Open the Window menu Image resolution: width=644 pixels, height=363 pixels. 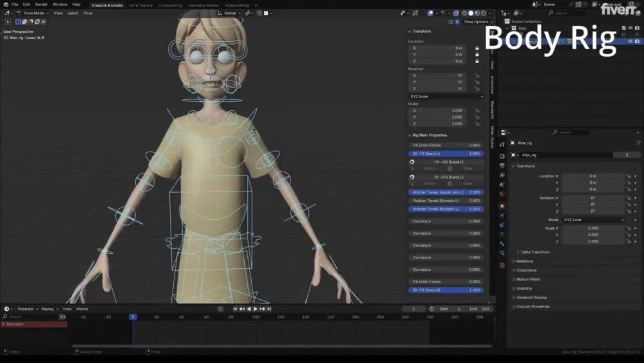(60, 5)
